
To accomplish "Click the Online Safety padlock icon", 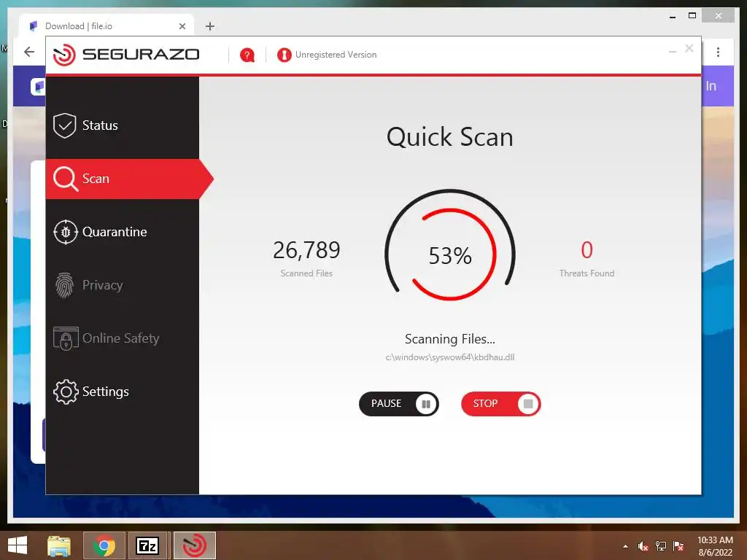I will [66, 338].
